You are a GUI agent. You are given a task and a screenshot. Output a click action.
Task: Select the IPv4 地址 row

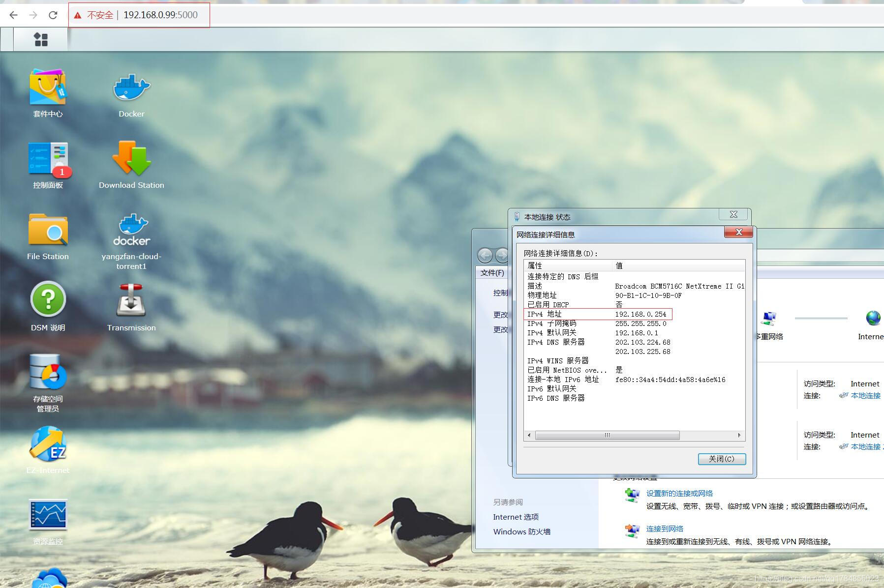tap(634, 314)
